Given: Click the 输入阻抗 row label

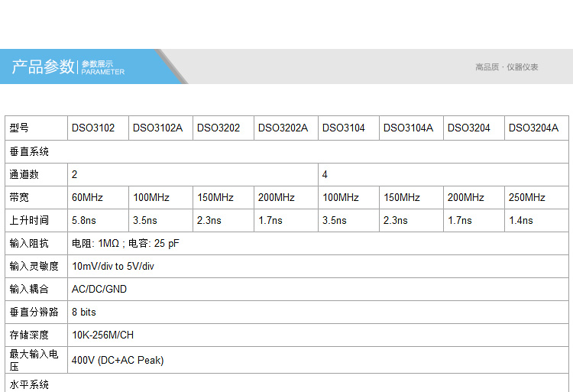Looking at the screenshot, I should (x=29, y=244).
